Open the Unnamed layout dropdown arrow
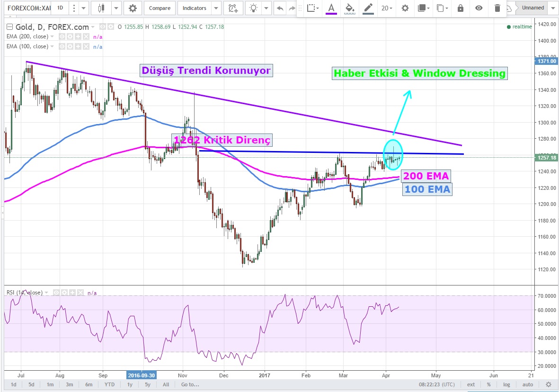The image size is (559, 392). tap(553, 8)
